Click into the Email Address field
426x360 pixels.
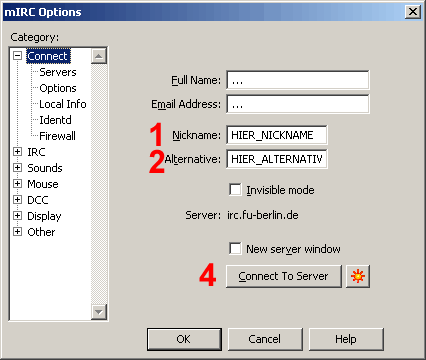(298, 104)
